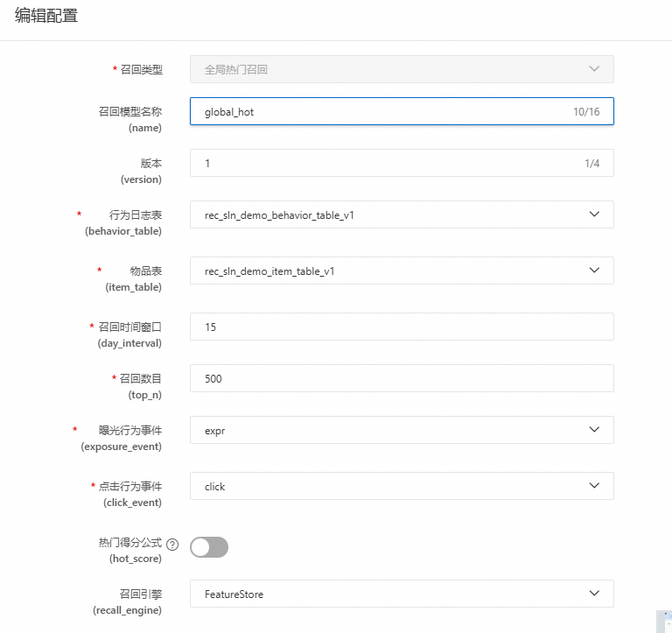This screenshot has width=672, height=633.
Task: Click the 召回时间窗口 label
Action: click(x=129, y=327)
